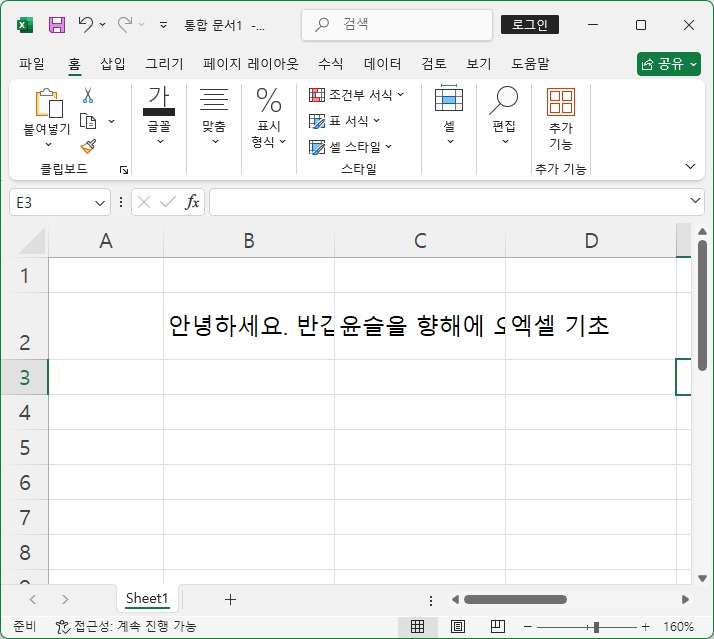The image size is (714, 639).
Task: Click the Excel logo icon
Action: click(x=25, y=25)
